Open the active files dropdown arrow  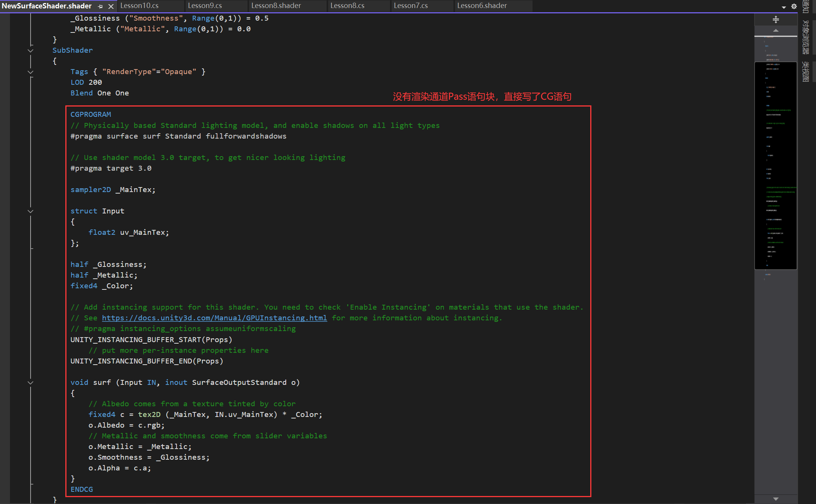[784, 7]
